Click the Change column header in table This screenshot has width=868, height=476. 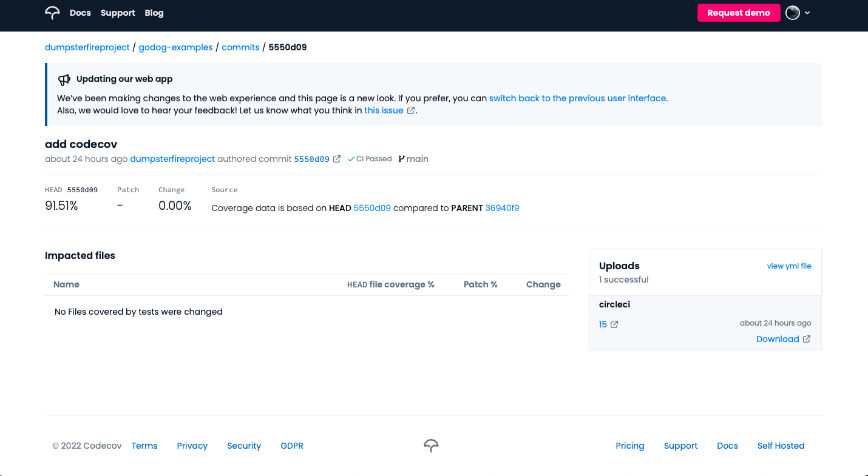pos(543,284)
